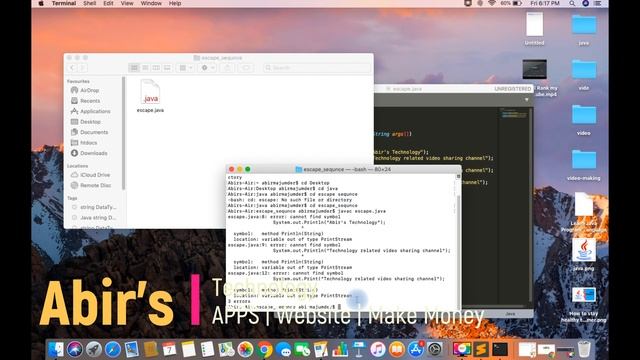Open iTunes music icon in Dock
640x360 pixels.
coord(378,350)
